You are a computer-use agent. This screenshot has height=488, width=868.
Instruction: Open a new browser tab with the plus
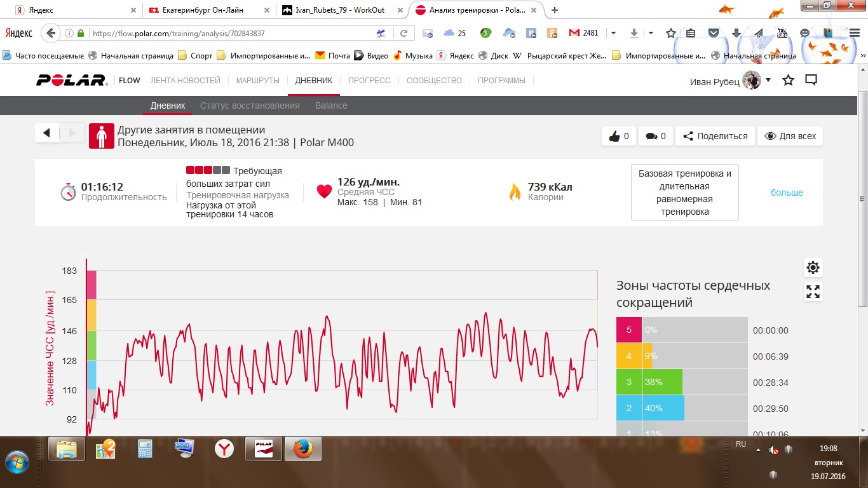point(555,10)
